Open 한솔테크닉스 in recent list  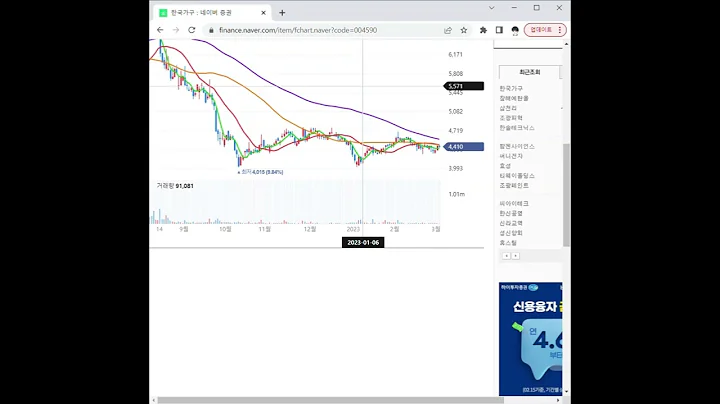(517, 128)
